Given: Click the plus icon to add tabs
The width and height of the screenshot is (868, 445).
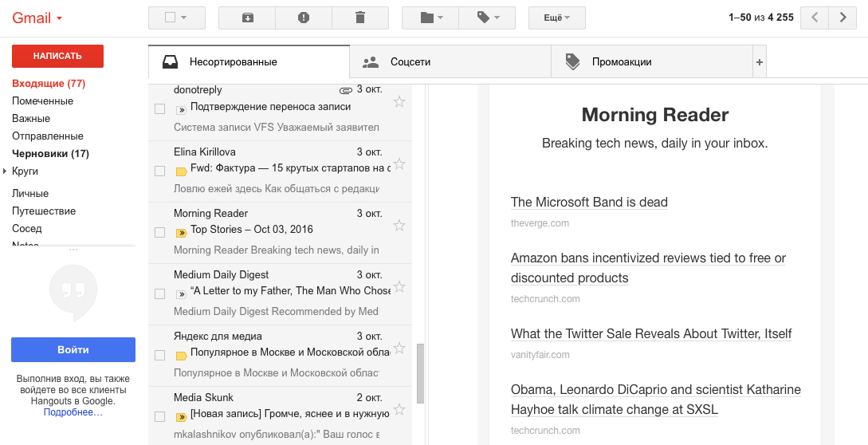Looking at the screenshot, I should [760, 62].
